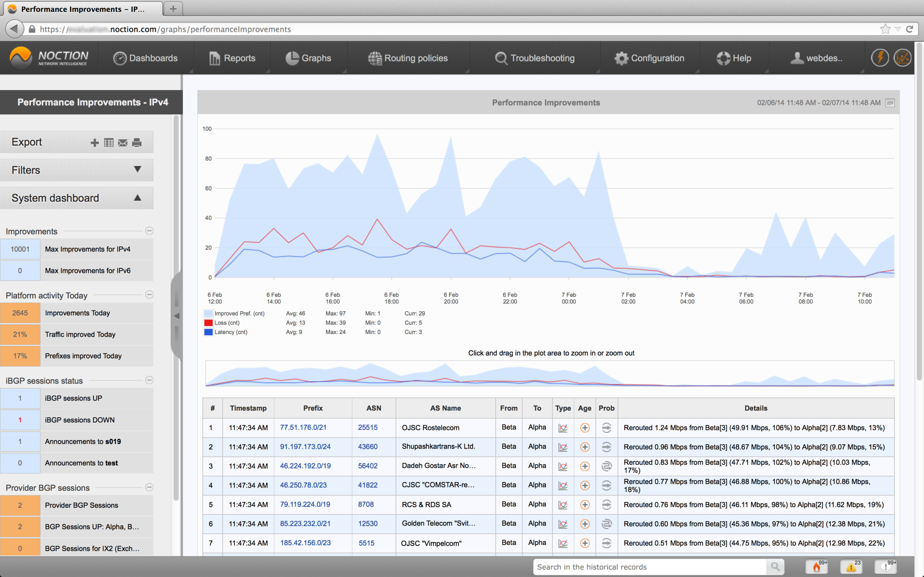Open the lightning bolt icon in header
This screenshot has width=924, height=577.
coord(880,58)
